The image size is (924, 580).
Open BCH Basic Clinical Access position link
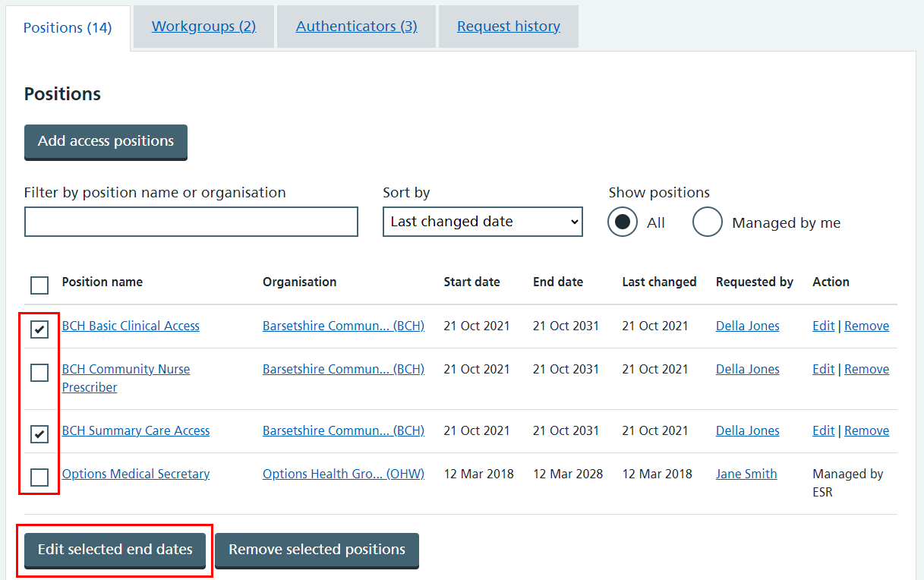131,326
